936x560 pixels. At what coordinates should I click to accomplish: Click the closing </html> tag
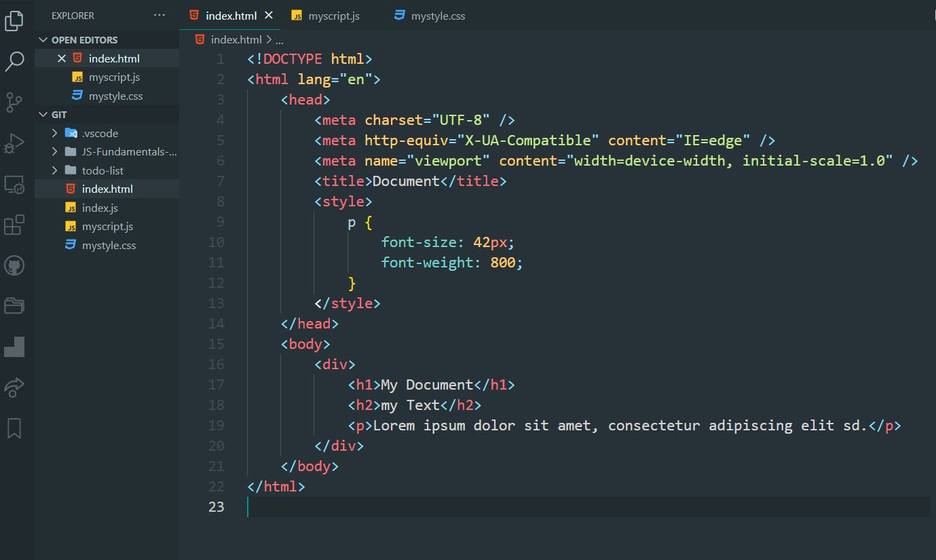pyautogui.click(x=276, y=487)
